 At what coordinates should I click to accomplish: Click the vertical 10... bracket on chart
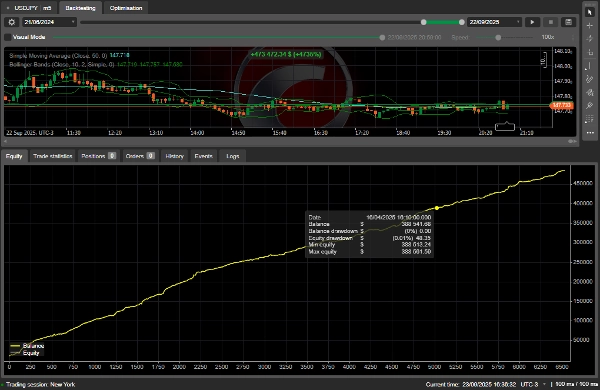pyautogui.click(x=543, y=60)
